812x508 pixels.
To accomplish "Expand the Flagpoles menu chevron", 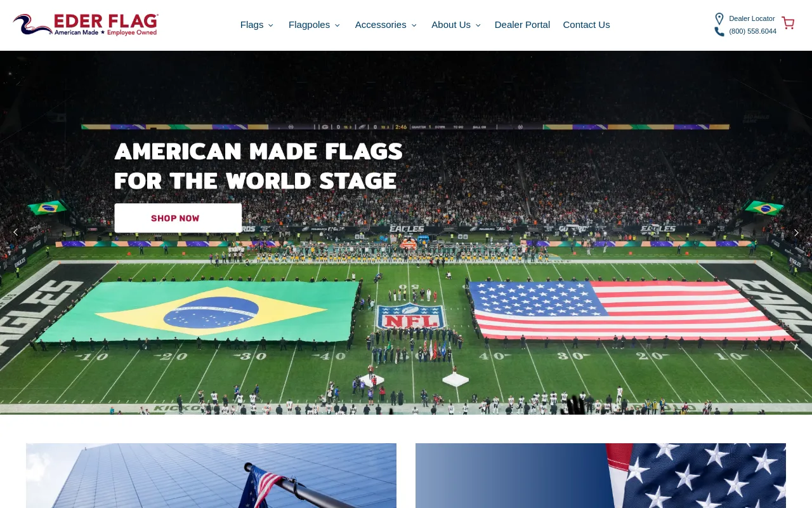I will [337, 25].
